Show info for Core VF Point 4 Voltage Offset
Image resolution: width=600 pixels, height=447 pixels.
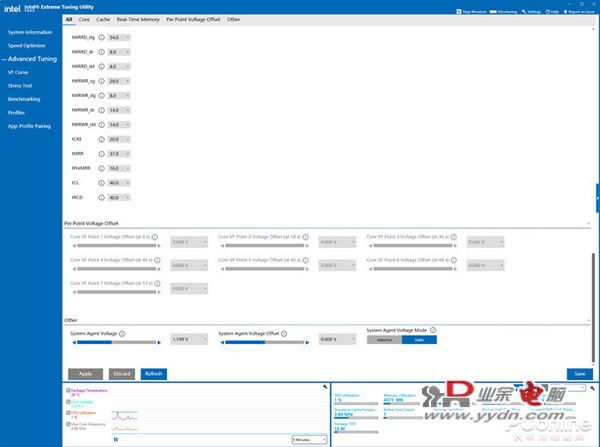pos(157,260)
